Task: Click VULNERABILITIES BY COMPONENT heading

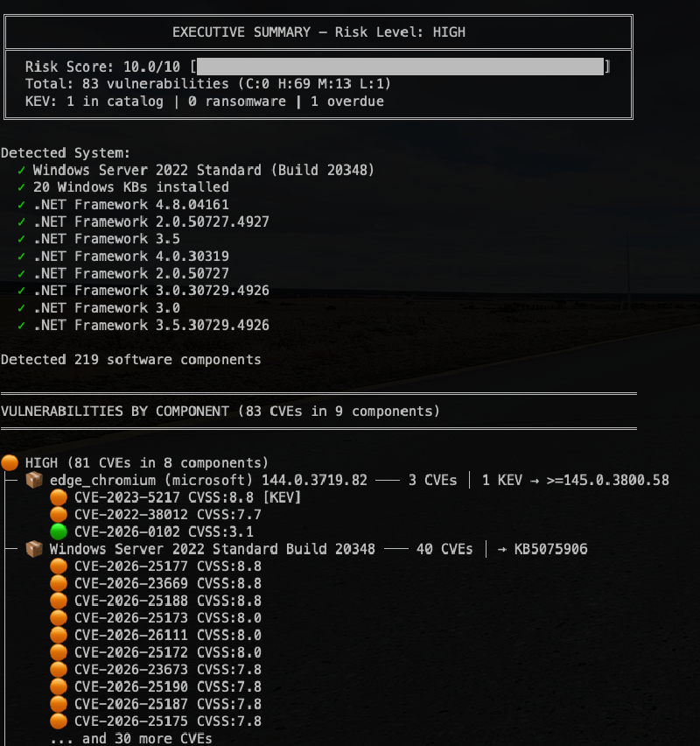Action: (220, 411)
